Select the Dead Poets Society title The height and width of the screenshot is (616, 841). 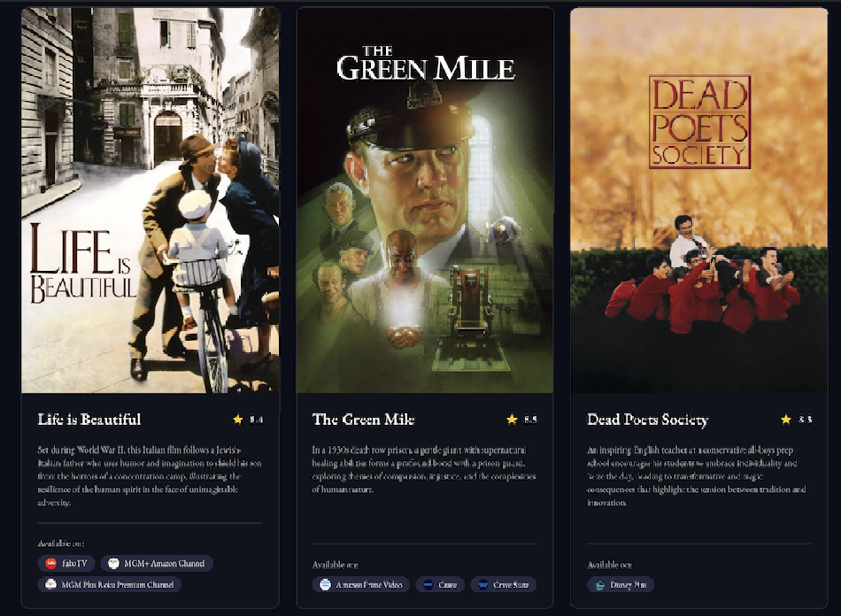tap(648, 420)
